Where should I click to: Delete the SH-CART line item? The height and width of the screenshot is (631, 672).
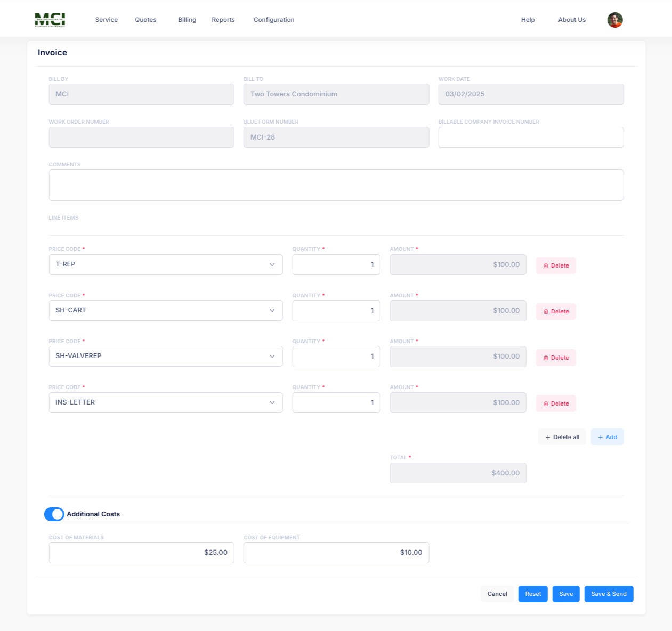pyautogui.click(x=555, y=311)
